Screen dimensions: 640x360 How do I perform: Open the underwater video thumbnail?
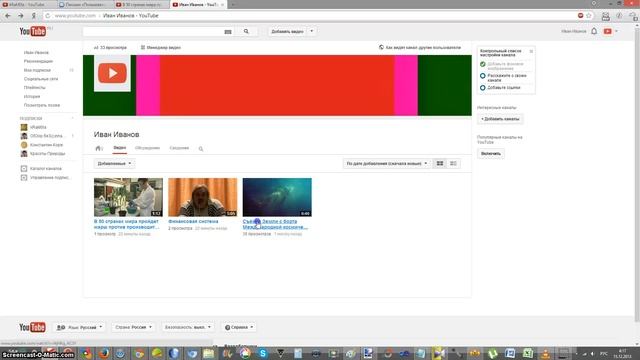[x=277, y=197]
